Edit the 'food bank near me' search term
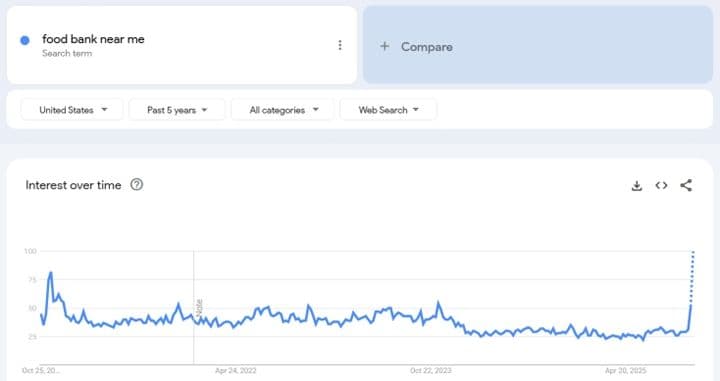Image resolution: width=720 pixels, height=381 pixels. (x=93, y=39)
